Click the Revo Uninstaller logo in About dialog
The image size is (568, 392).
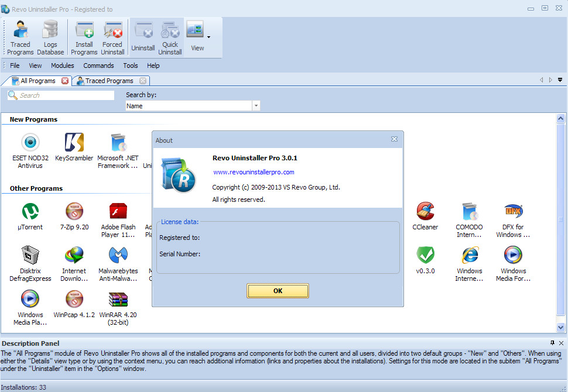pyautogui.click(x=179, y=175)
